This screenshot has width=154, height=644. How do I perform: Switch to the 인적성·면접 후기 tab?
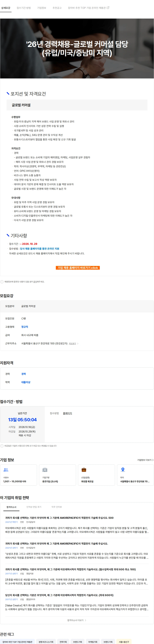click(34, 507)
